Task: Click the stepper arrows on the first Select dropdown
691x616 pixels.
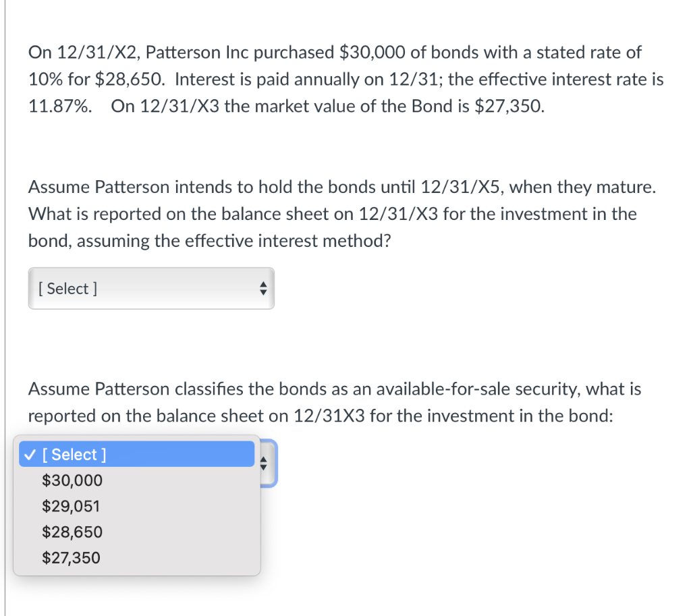Action: pyautogui.click(x=263, y=288)
